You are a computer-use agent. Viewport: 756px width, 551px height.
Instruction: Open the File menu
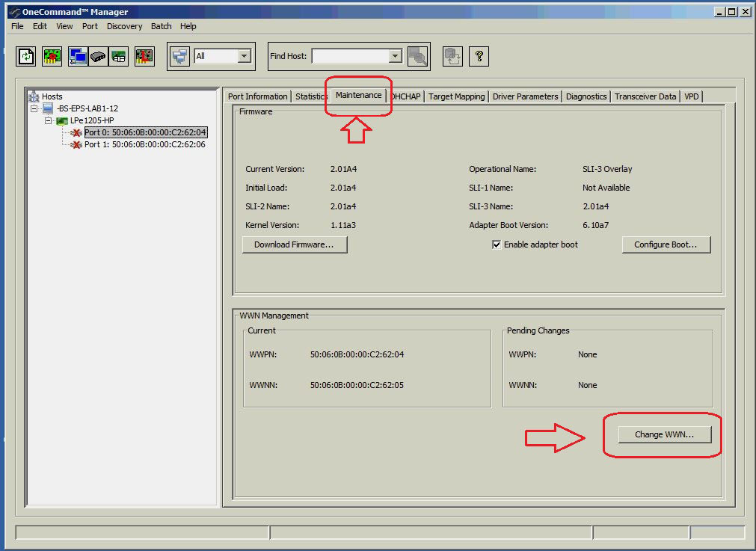17,26
